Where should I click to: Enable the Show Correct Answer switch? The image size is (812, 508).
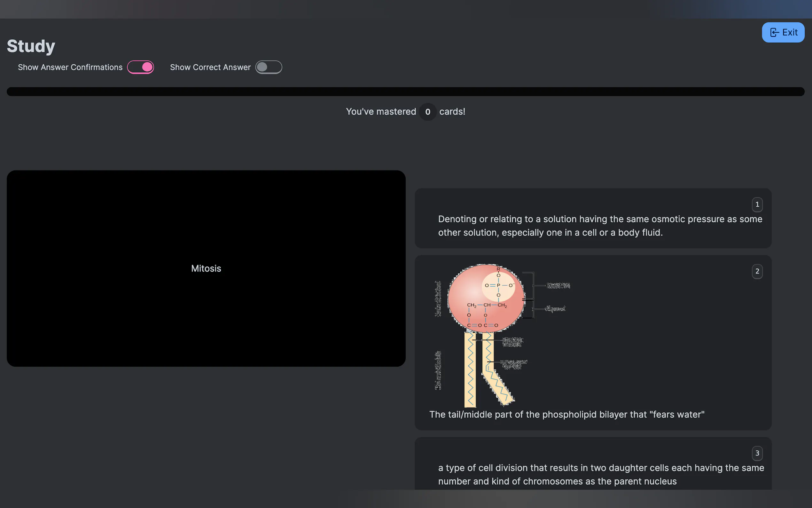pos(268,67)
